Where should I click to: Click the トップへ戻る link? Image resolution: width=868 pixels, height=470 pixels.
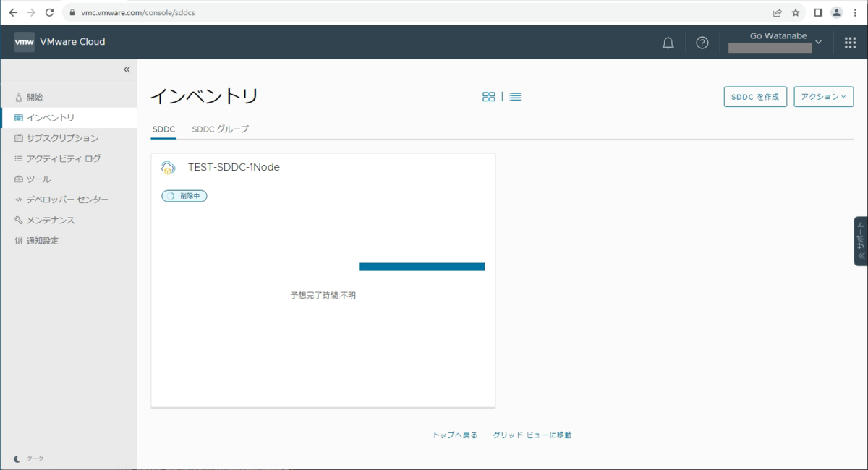pos(455,435)
